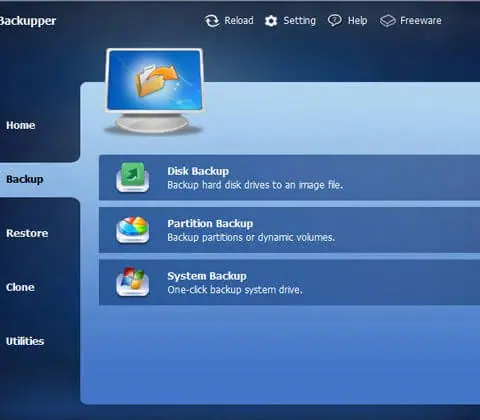
Task: Click 'One-click backup system drive' description
Action: coord(235,290)
